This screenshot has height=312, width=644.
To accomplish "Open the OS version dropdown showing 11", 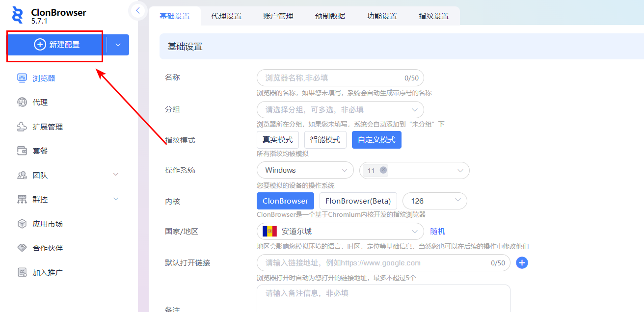I will (x=414, y=170).
